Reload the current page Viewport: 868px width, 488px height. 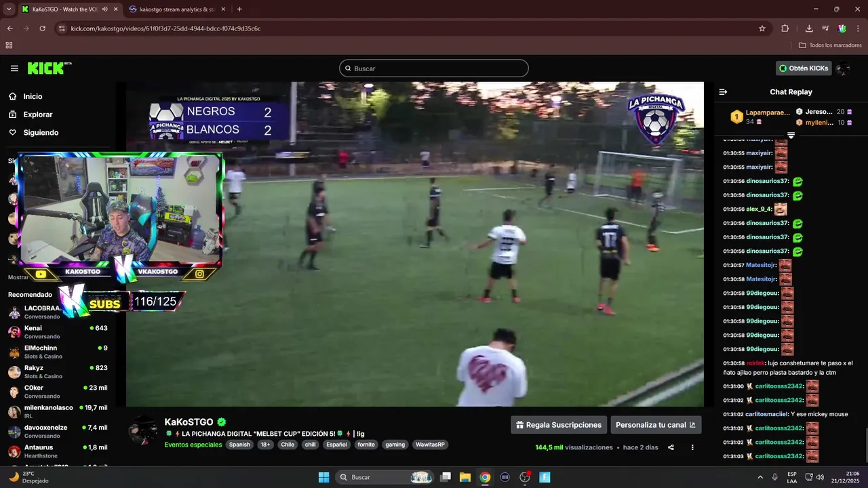pyautogui.click(x=42, y=28)
